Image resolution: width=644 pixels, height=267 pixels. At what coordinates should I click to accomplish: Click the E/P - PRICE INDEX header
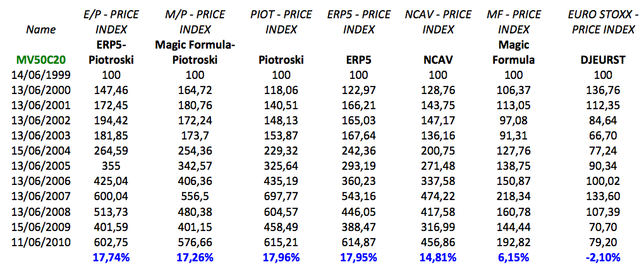point(112,23)
